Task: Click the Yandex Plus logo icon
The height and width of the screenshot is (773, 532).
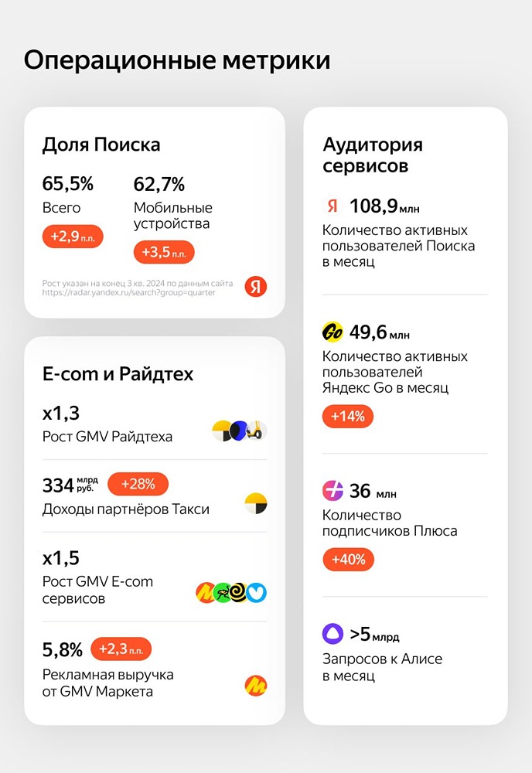Action: [332, 491]
